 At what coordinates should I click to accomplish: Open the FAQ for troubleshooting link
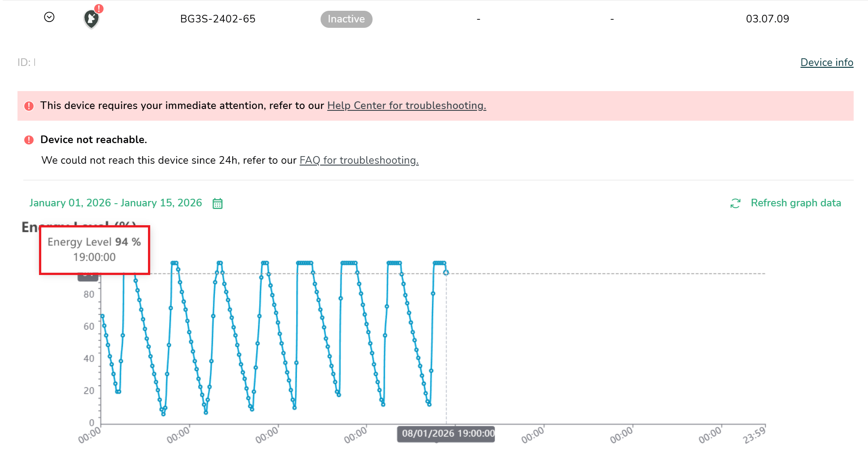[359, 160]
